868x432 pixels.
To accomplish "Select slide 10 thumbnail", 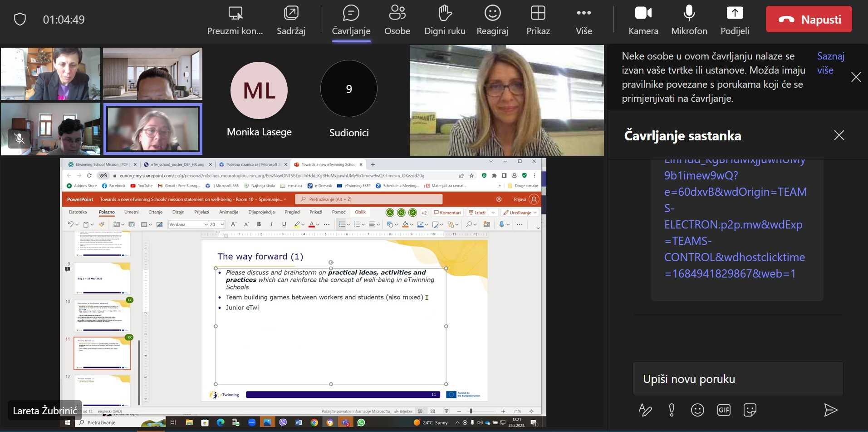I will (x=102, y=315).
